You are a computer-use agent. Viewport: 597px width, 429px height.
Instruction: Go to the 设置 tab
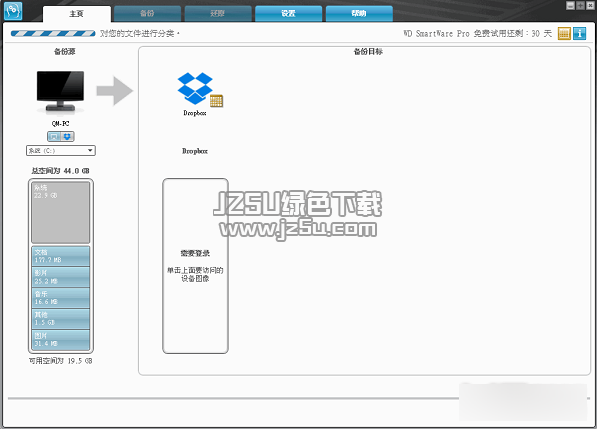(288, 14)
